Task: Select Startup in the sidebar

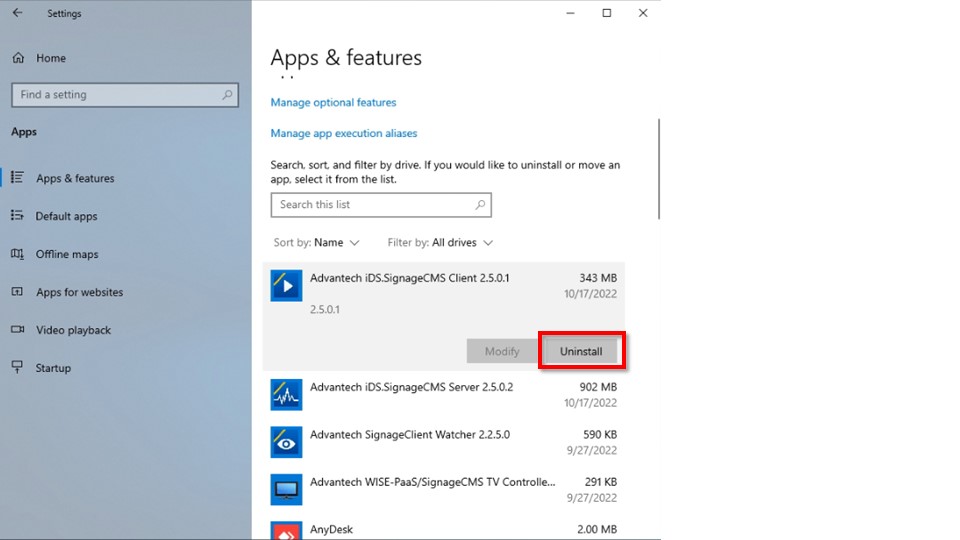Action: point(53,368)
